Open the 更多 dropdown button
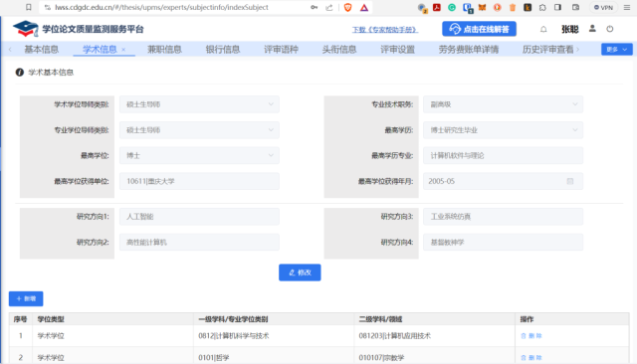The height and width of the screenshot is (364, 637). (617, 49)
